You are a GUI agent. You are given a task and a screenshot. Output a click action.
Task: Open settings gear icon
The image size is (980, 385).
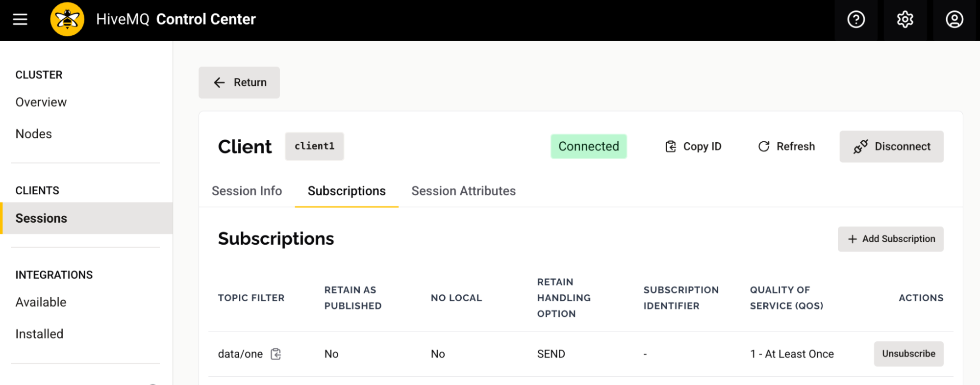point(905,20)
